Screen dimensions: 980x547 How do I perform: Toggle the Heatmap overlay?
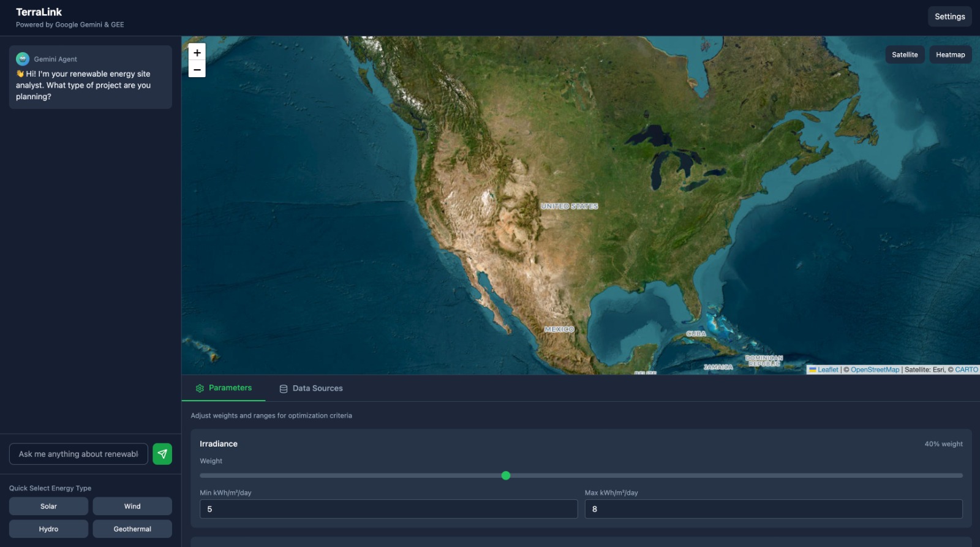click(950, 55)
